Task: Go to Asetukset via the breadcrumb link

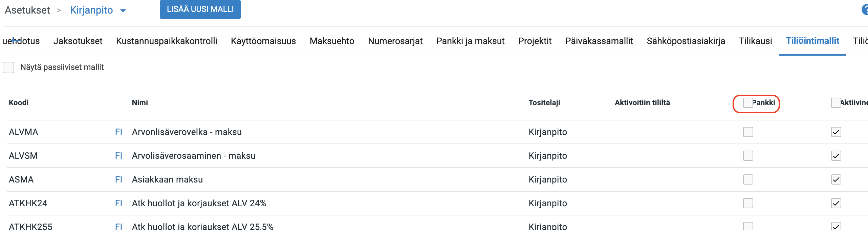Action: coord(27,10)
